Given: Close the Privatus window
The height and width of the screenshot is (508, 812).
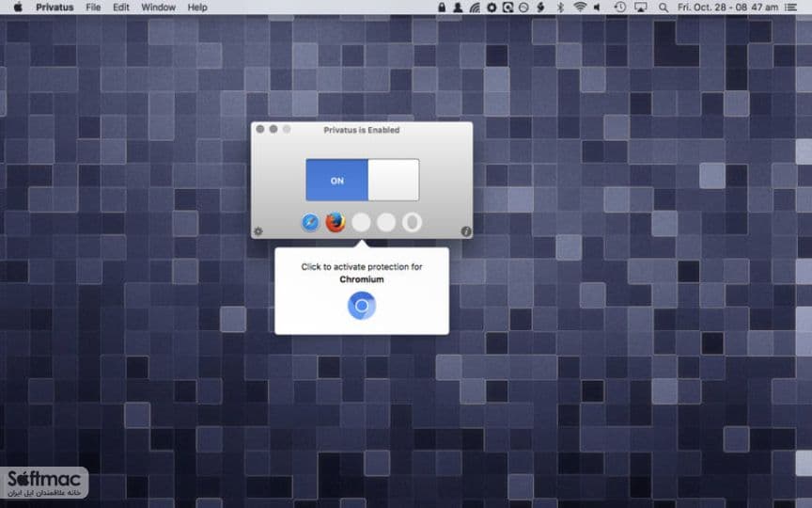Looking at the screenshot, I should click(260, 129).
